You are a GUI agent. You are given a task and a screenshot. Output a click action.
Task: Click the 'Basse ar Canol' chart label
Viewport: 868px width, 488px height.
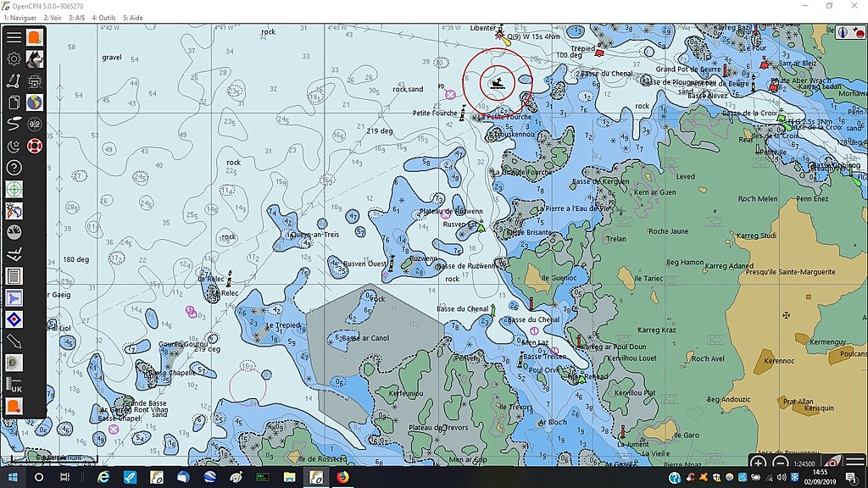[x=365, y=337]
